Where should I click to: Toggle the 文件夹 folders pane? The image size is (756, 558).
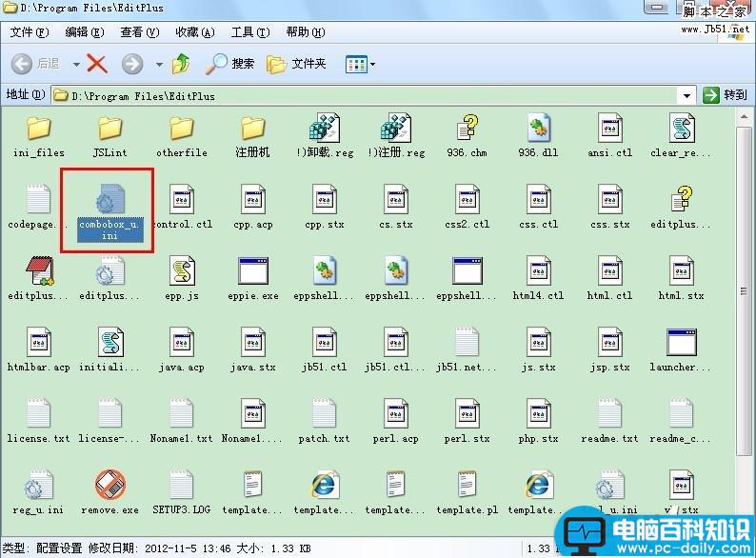coord(296,64)
